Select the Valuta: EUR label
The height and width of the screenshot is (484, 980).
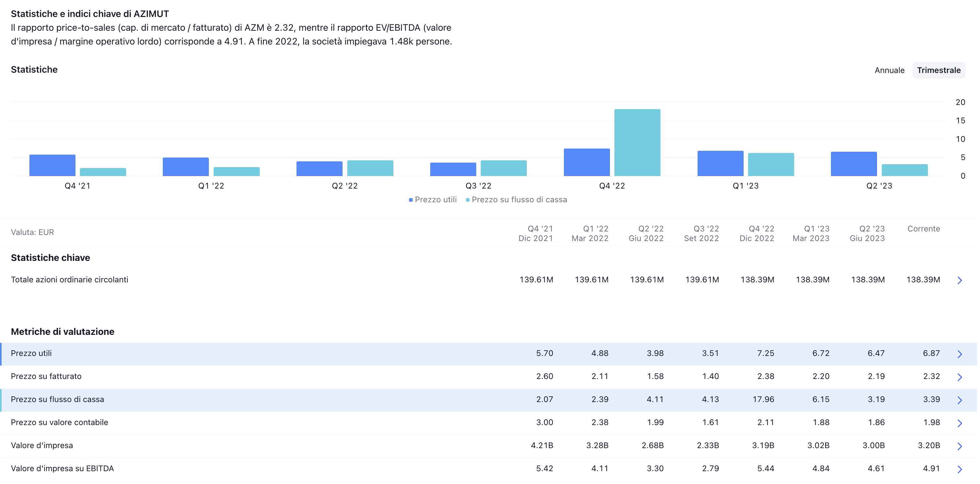pos(32,232)
